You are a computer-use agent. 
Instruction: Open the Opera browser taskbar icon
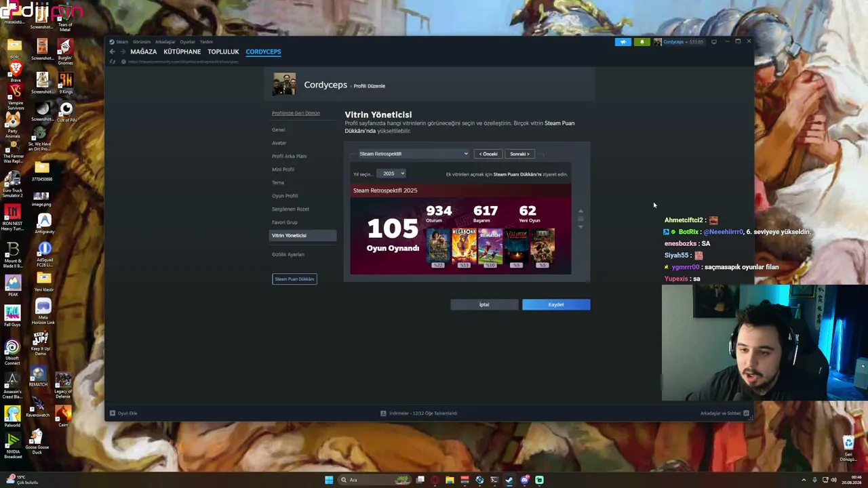pyautogui.click(x=435, y=480)
